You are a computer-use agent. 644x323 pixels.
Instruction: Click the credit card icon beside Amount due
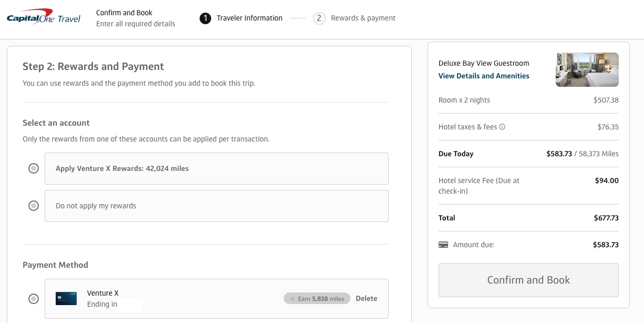tap(443, 245)
